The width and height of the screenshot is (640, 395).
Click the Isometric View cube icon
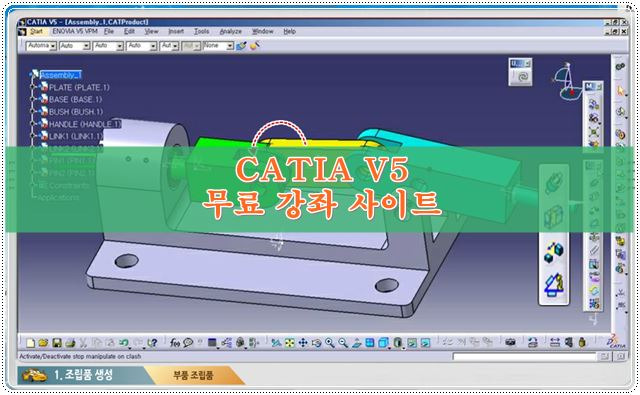(x=383, y=343)
